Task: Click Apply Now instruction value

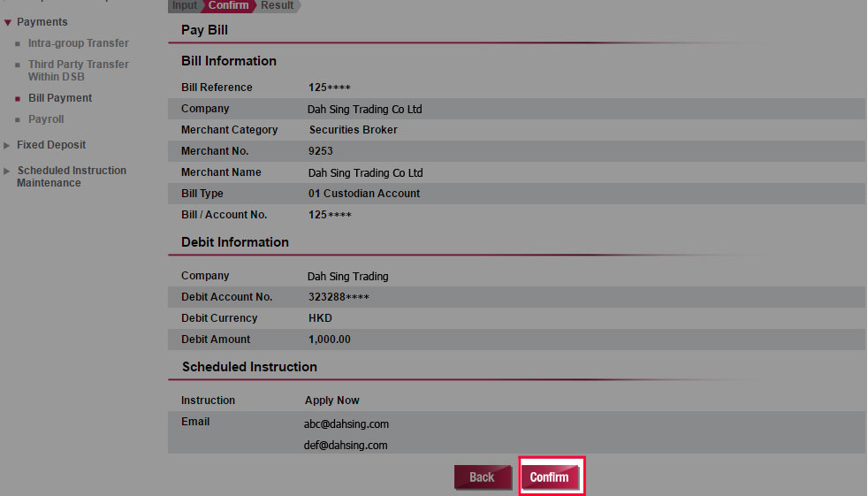Action: pyautogui.click(x=332, y=401)
